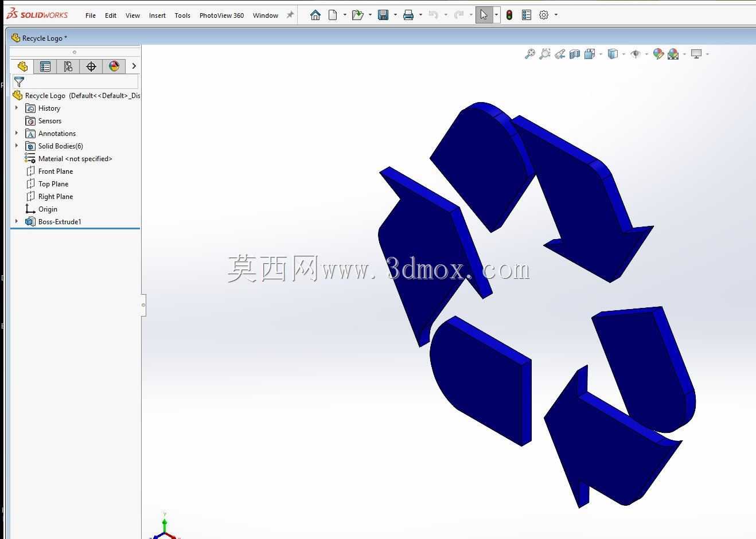Save the Recycle Logo document

tap(383, 15)
